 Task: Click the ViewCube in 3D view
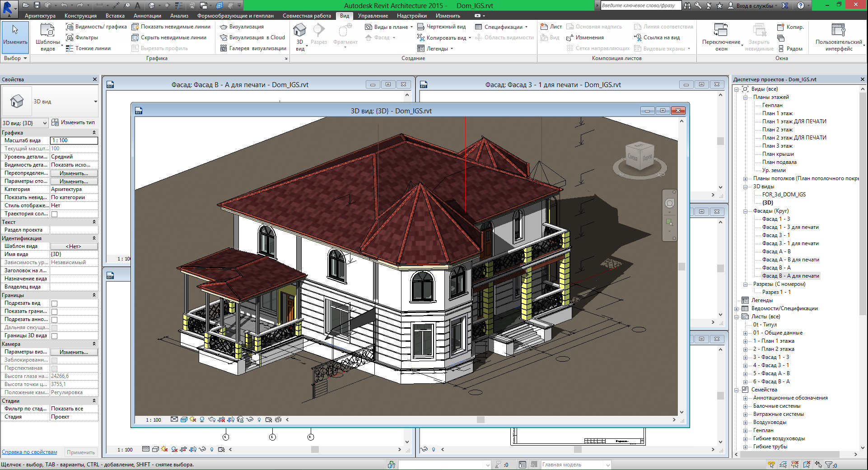coord(640,156)
